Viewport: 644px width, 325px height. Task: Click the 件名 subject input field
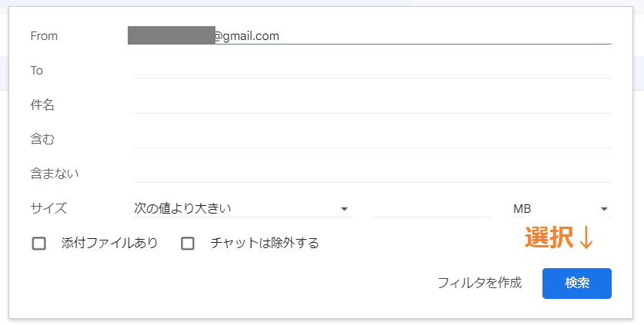[x=372, y=104]
